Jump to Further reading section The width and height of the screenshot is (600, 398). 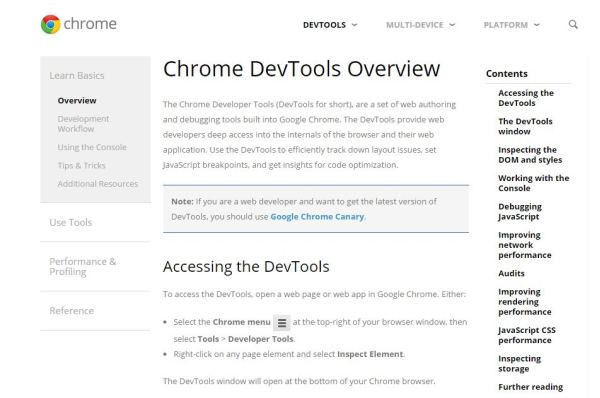tap(530, 387)
